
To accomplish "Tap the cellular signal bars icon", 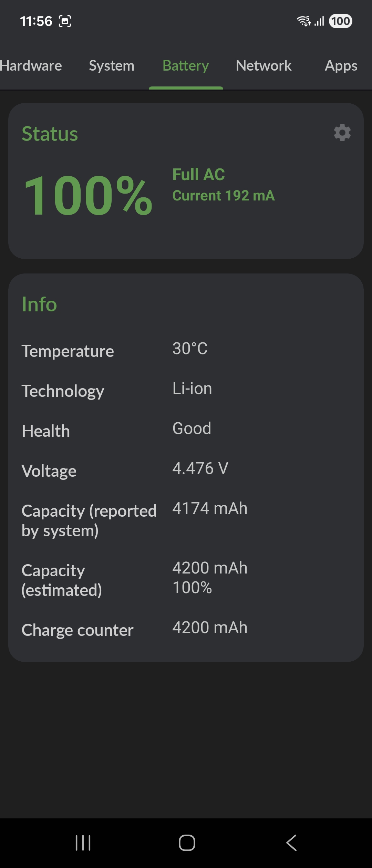I will point(319,21).
